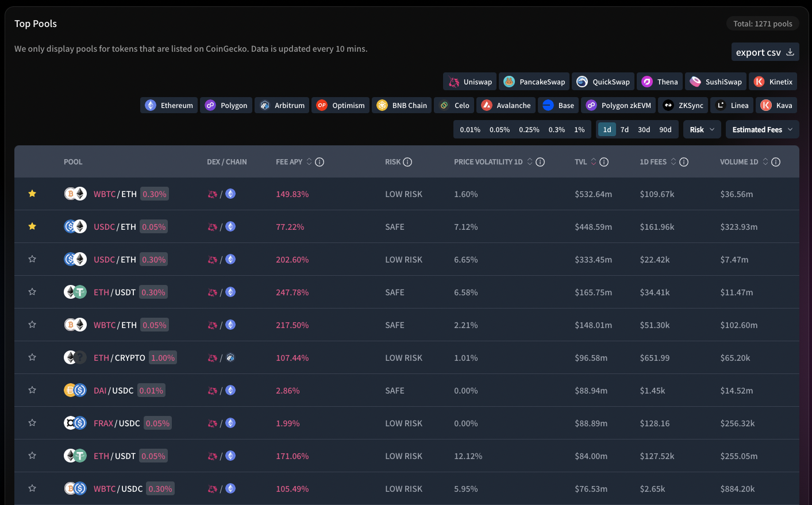Open the Estimated Fees dropdown

point(762,130)
